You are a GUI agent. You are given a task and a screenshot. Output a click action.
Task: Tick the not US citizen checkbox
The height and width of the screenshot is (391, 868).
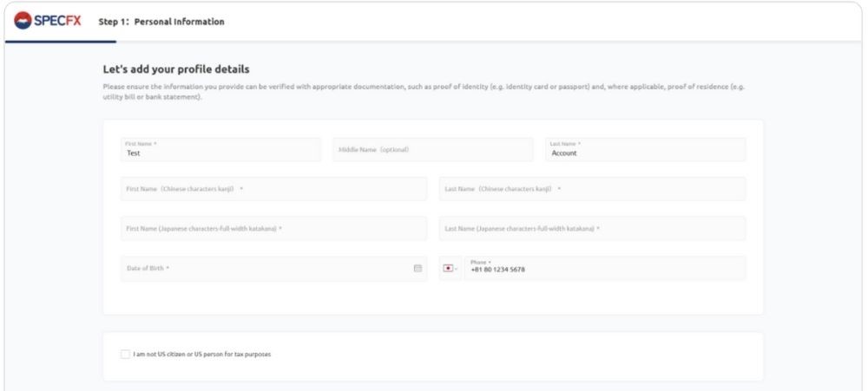[126, 354]
